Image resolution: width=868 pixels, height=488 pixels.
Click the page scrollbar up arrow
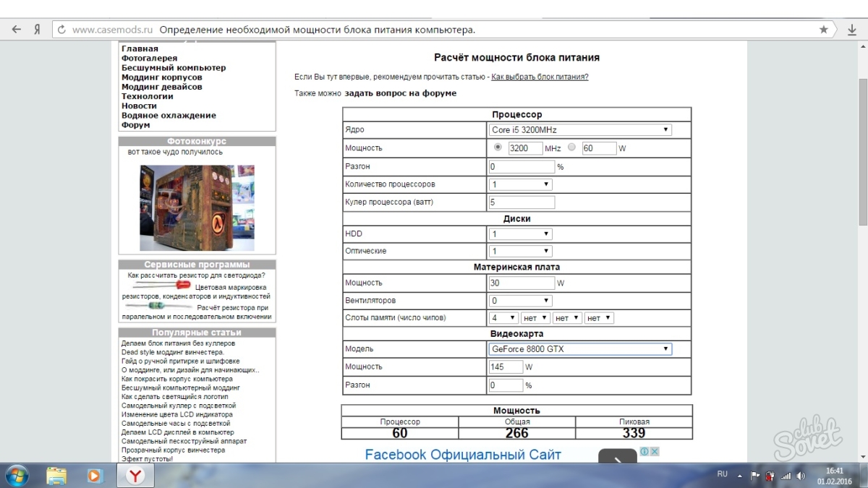point(862,46)
